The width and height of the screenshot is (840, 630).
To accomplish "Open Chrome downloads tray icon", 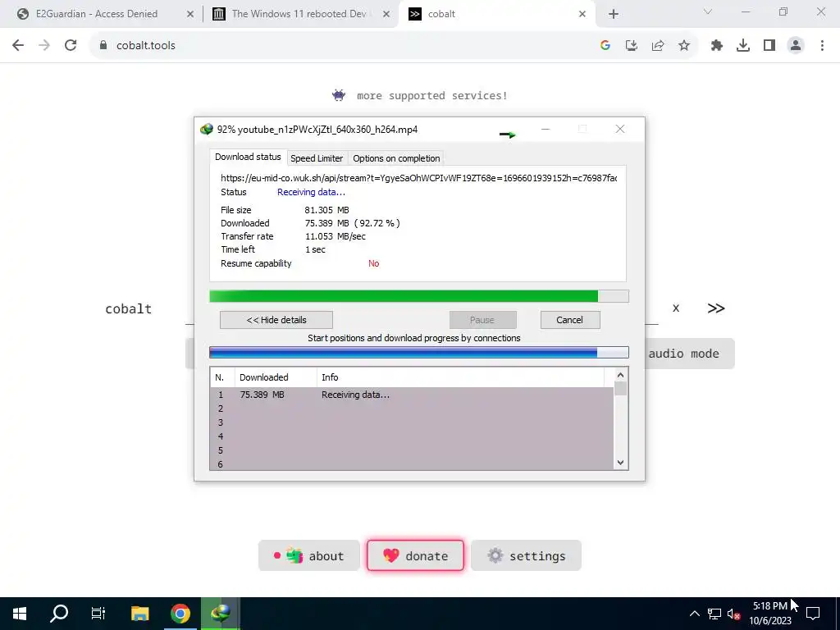I will (x=743, y=46).
